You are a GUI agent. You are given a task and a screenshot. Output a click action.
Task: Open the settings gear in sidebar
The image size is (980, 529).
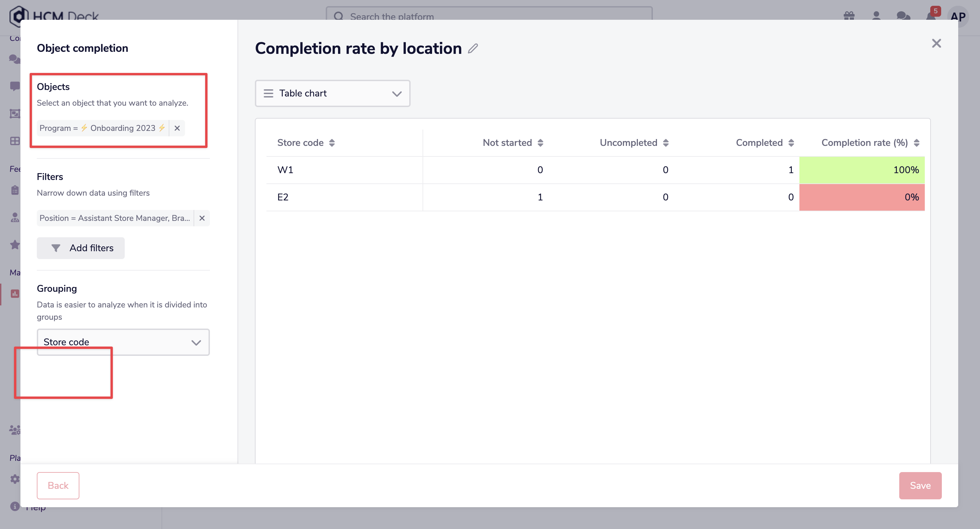coord(15,479)
